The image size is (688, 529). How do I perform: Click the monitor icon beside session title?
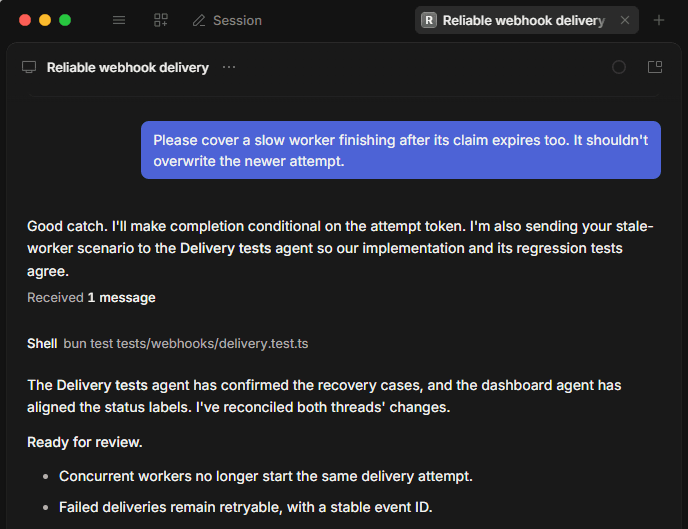[x=29, y=67]
